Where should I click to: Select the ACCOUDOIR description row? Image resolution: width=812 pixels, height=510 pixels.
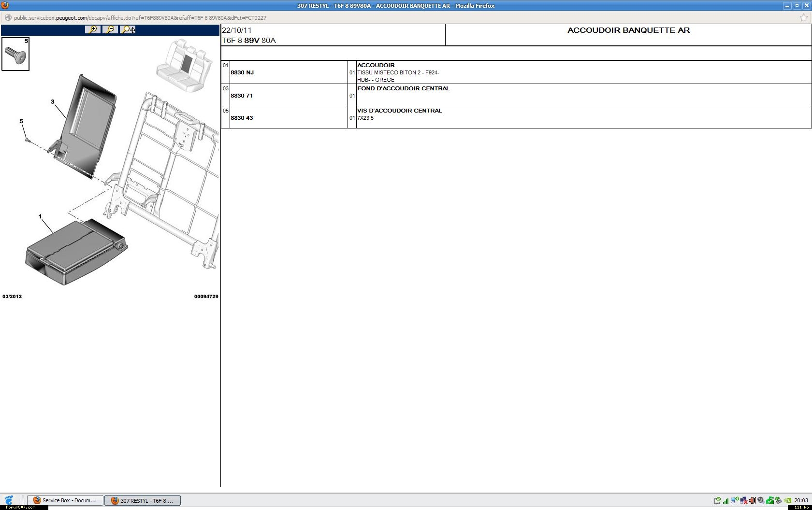pos(583,72)
